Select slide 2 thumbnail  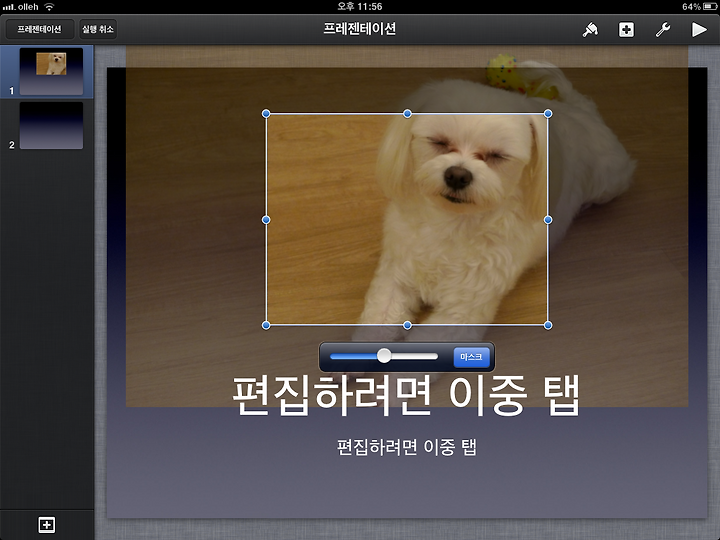(51, 125)
